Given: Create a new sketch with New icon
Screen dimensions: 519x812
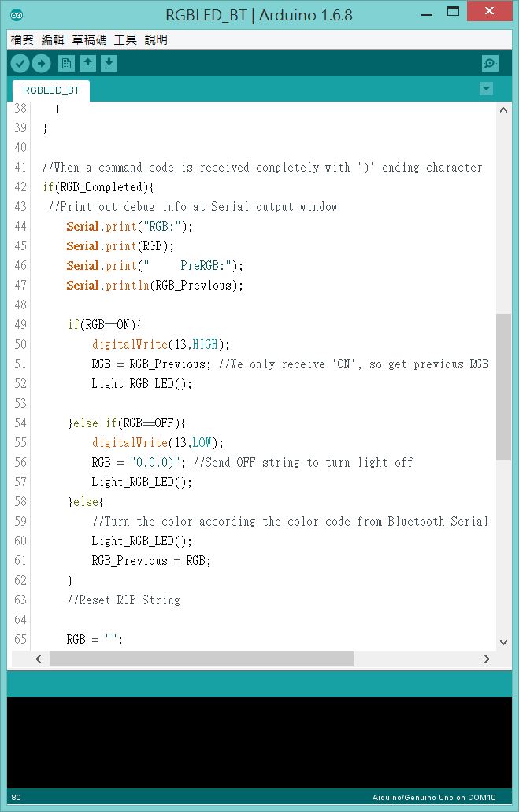Looking at the screenshot, I should pyautogui.click(x=68, y=64).
